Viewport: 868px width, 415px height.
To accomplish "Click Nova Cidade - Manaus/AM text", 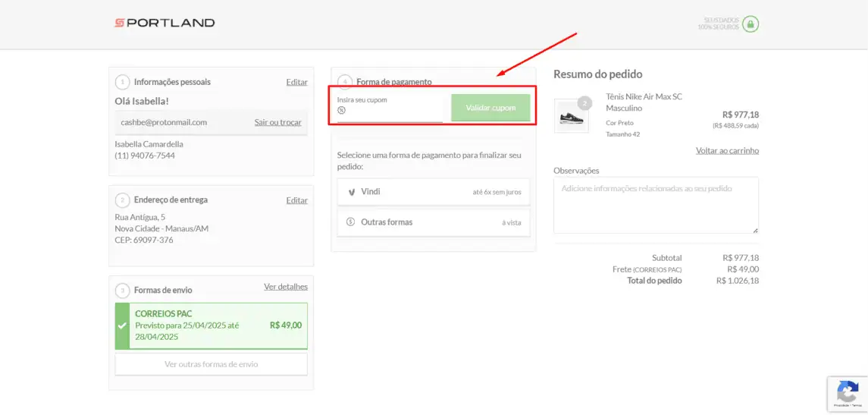I will pos(161,228).
